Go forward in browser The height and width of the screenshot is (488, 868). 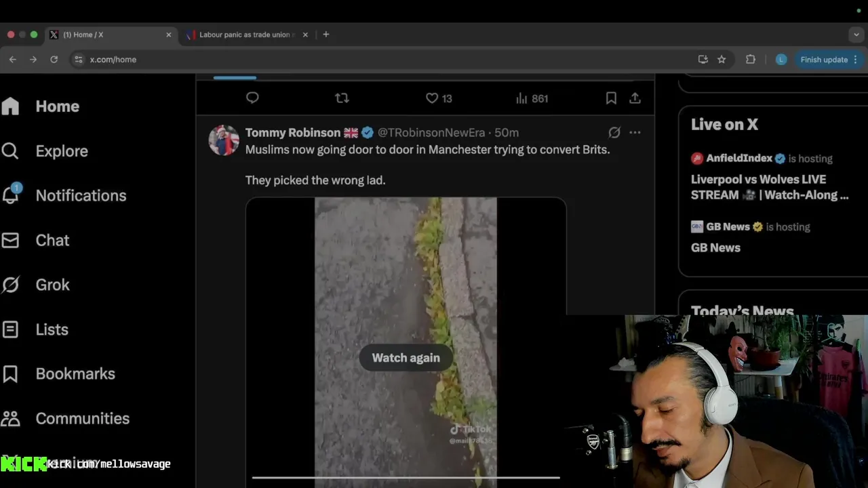[x=33, y=60]
